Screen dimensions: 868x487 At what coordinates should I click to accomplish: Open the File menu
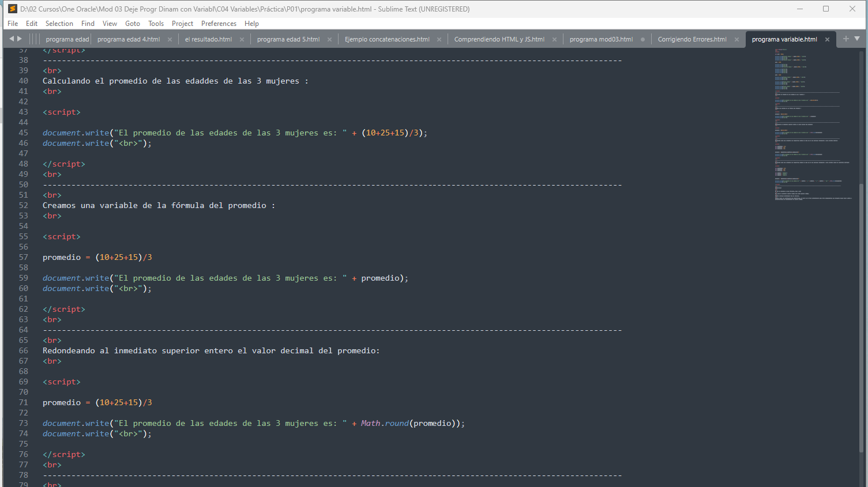click(x=13, y=24)
